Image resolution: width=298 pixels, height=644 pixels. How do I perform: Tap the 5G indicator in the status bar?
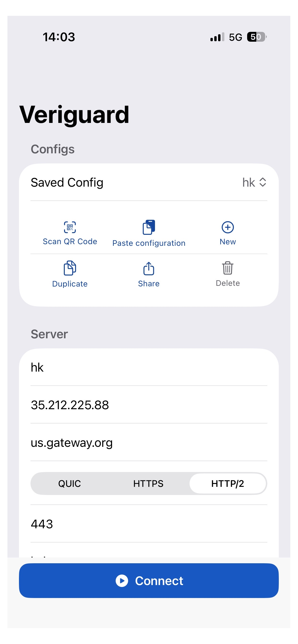pos(235,37)
